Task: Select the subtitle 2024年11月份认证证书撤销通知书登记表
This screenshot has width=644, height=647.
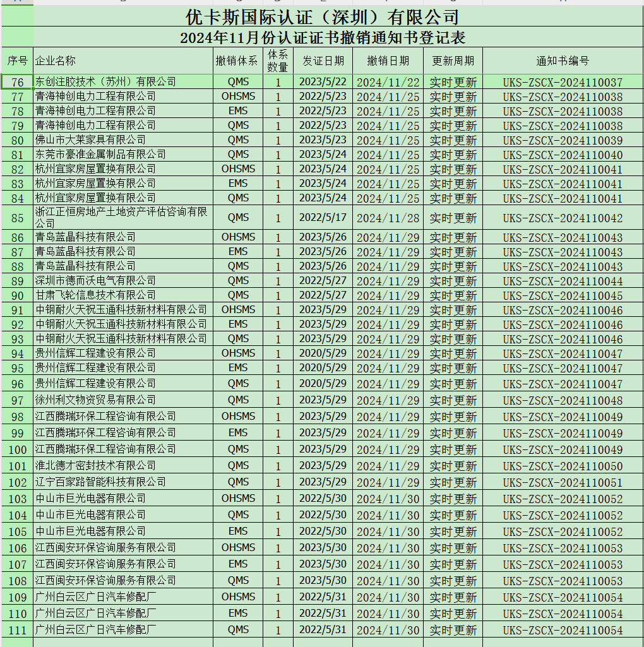Action: click(x=322, y=37)
